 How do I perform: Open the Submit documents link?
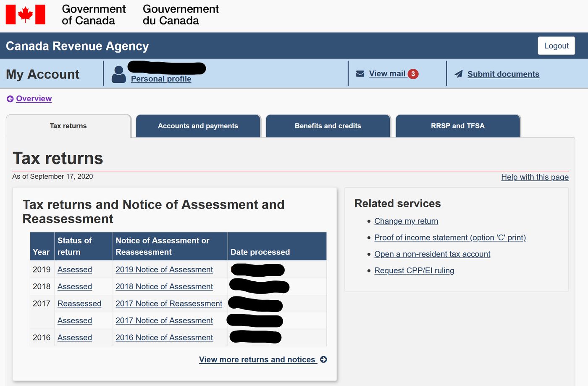[x=503, y=74]
